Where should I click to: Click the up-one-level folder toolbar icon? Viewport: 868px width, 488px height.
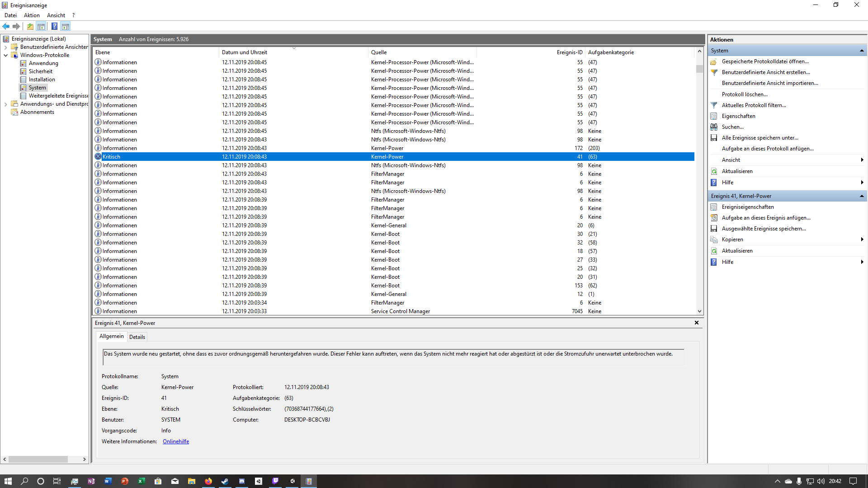tap(30, 26)
